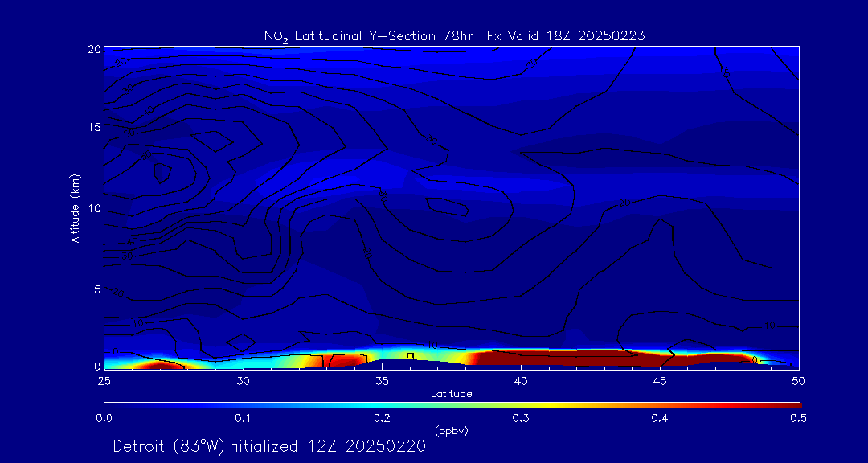Viewport: 868px width, 463px height.
Task: Click the 'Latitude' horizontal axis label
Action: click(x=451, y=393)
